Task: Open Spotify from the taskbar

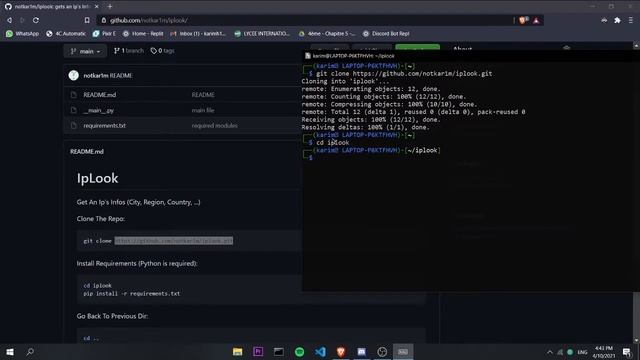Action: pos(300,351)
